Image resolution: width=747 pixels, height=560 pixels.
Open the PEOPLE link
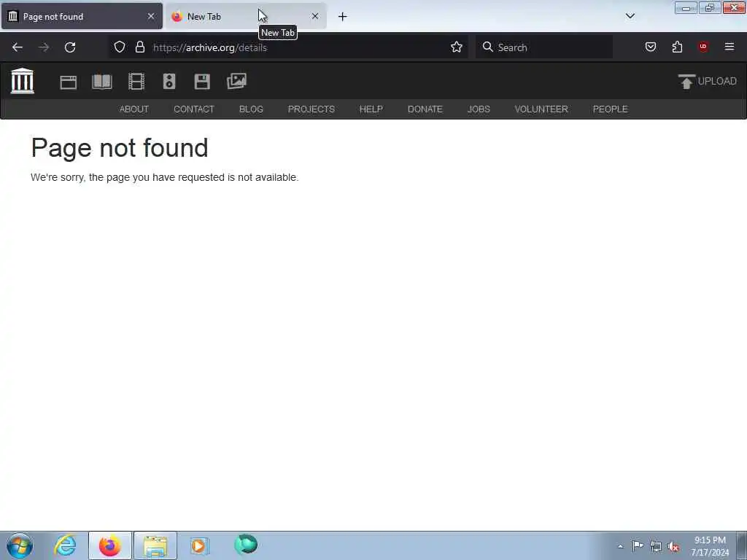click(611, 109)
